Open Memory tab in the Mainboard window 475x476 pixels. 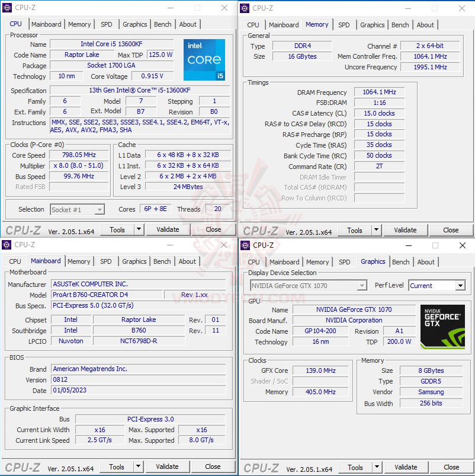pos(79,261)
